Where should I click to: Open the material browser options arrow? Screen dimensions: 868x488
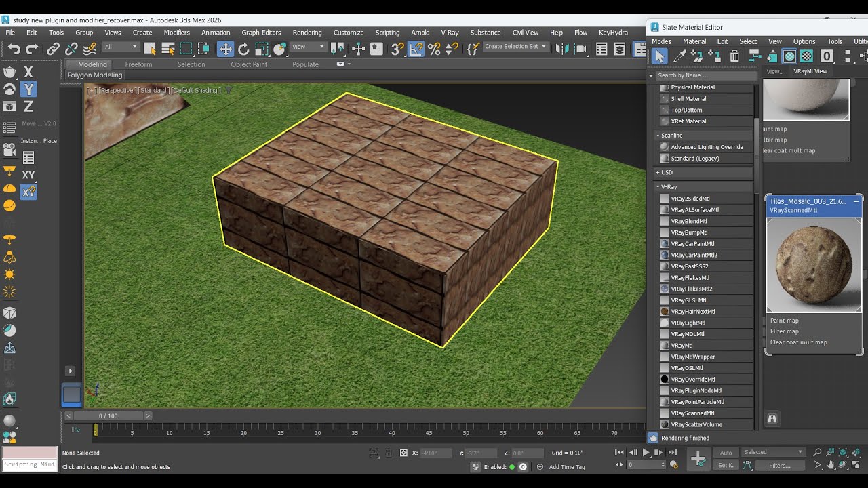[x=652, y=75]
